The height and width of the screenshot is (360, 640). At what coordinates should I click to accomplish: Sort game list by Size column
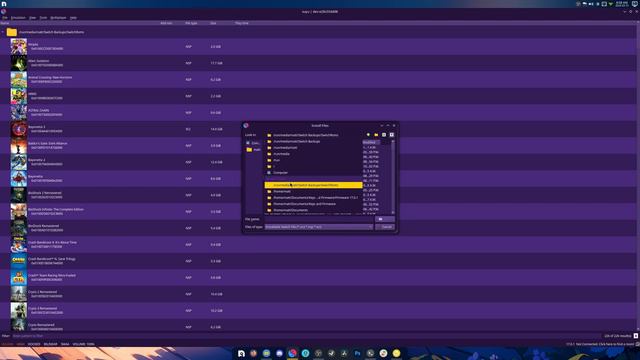(213, 23)
